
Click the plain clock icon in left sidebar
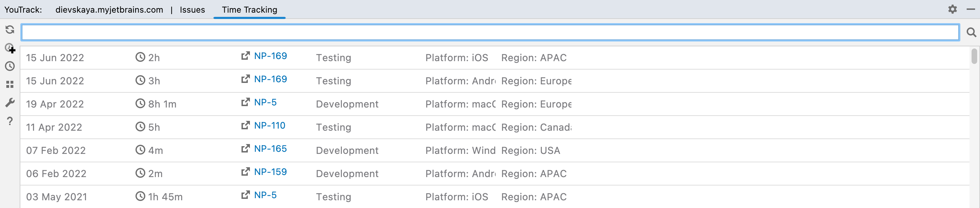pyautogui.click(x=10, y=66)
